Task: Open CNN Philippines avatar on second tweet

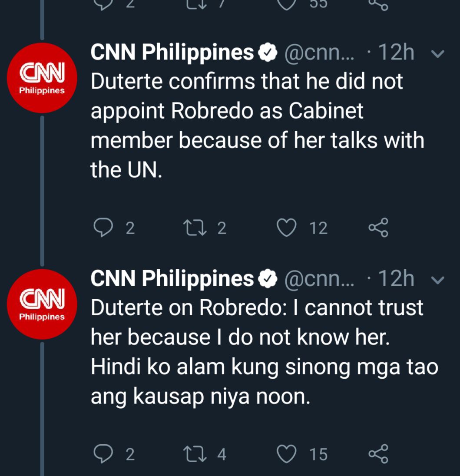Action: coord(42,304)
